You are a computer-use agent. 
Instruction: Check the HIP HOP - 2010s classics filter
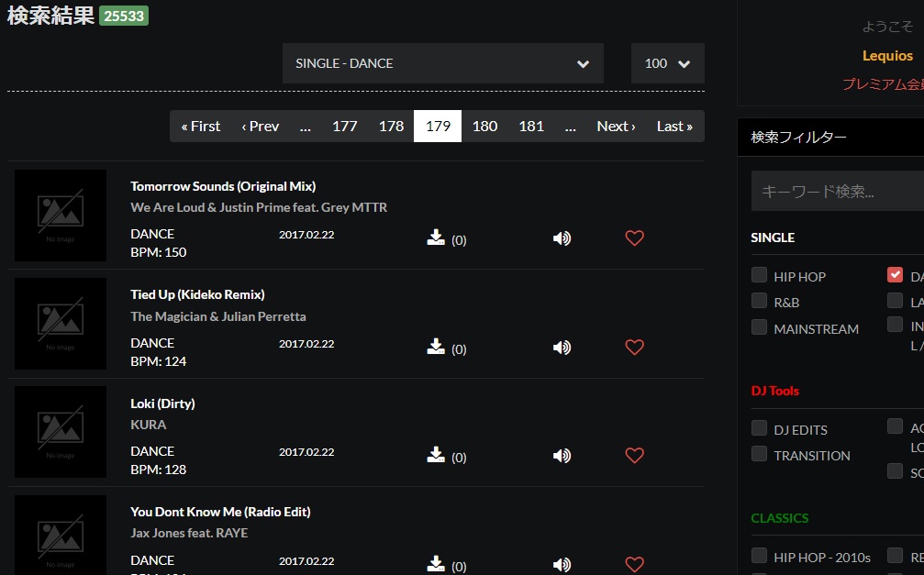pos(759,556)
